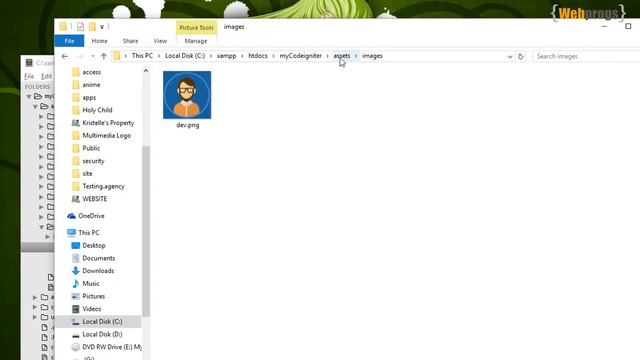Open Kristelle's Property shared folder
The width and height of the screenshot is (640, 360).
click(108, 123)
